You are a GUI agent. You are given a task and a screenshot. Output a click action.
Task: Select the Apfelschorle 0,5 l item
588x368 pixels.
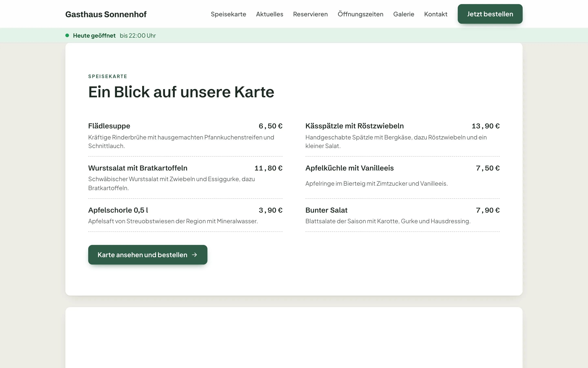(118, 210)
